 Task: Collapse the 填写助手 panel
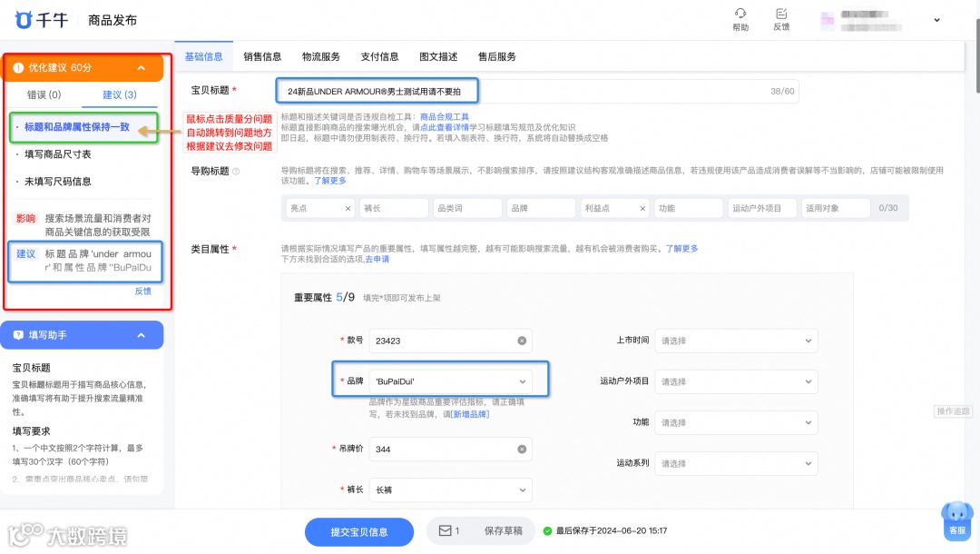[x=142, y=335]
